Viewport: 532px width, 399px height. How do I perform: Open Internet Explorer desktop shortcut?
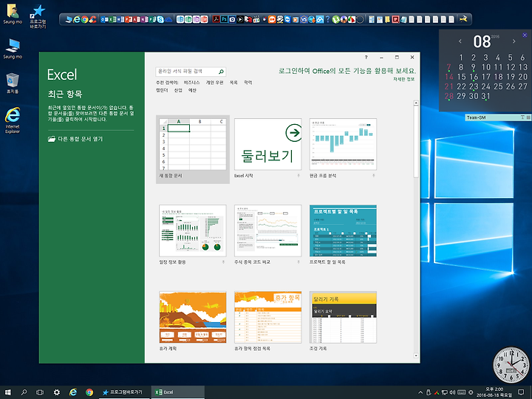tap(13, 120)
